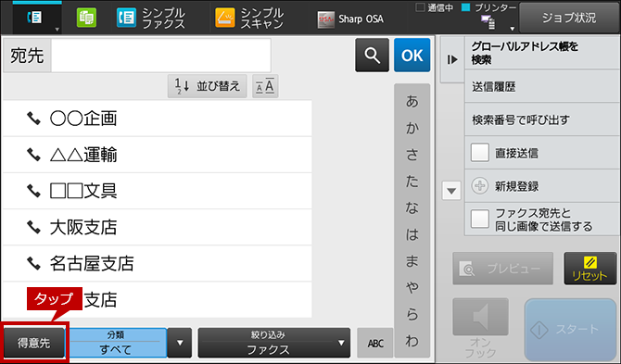
Task: Open the printer status dropdown arrow
Action: 512,29
